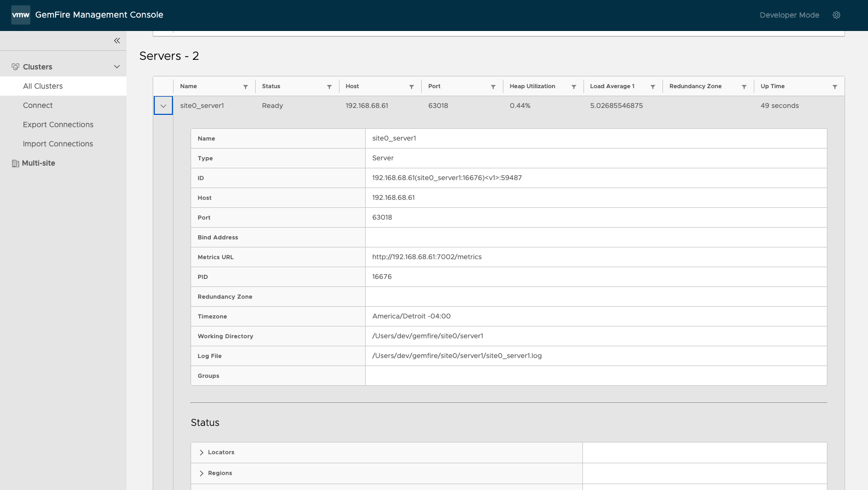The image size is (868, 490).
Task: Click the Bind Address label
Action: pos(218,237)
